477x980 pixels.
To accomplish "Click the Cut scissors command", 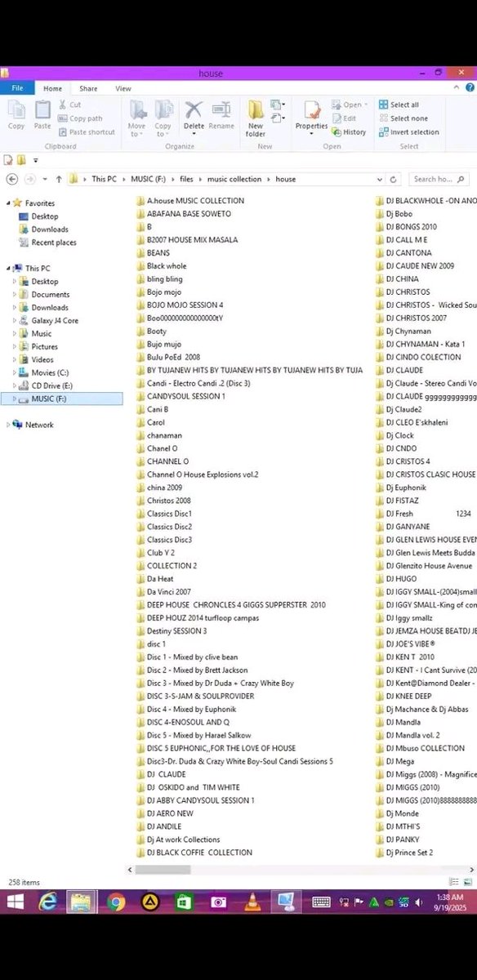I will (69, 105).
